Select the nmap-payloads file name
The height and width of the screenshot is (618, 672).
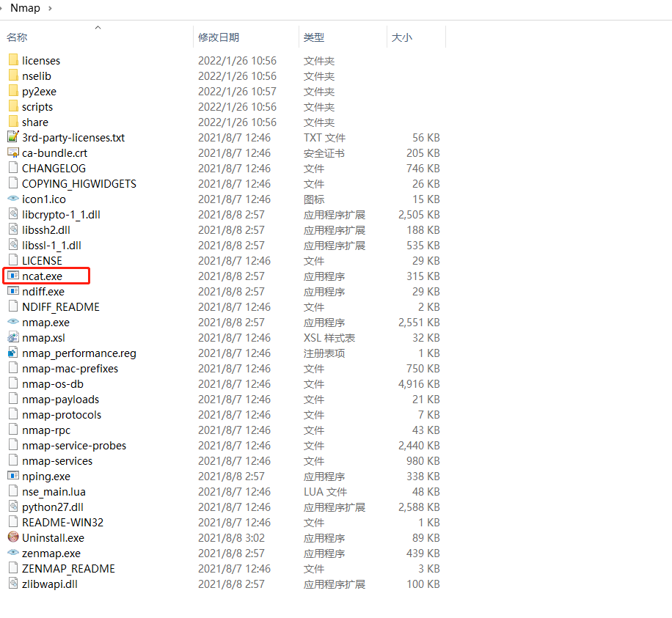tap(60, 400)
